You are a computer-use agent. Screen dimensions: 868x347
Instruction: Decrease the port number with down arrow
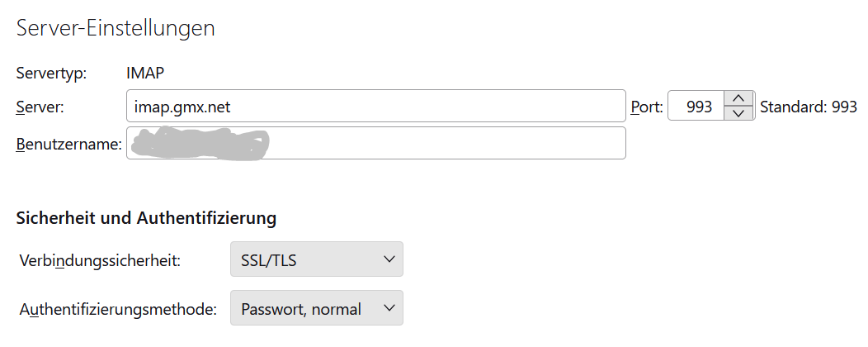click(739, 113)
